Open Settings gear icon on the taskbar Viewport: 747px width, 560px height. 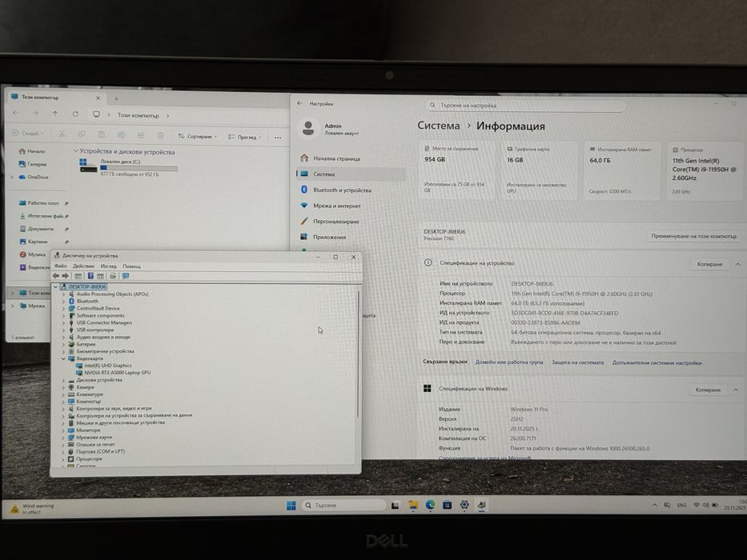click(464, 505)
